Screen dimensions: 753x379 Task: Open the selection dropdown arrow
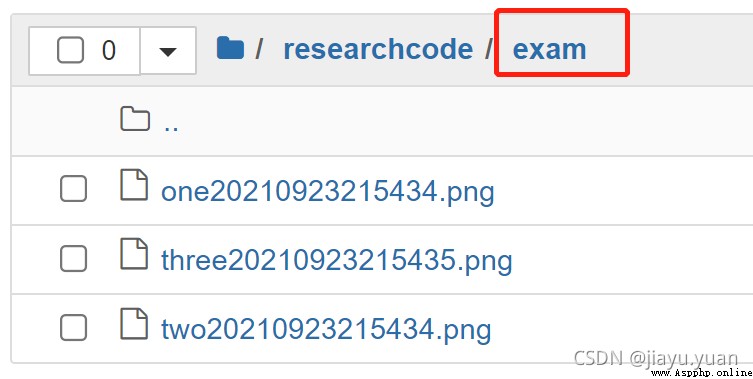[168, 51]
